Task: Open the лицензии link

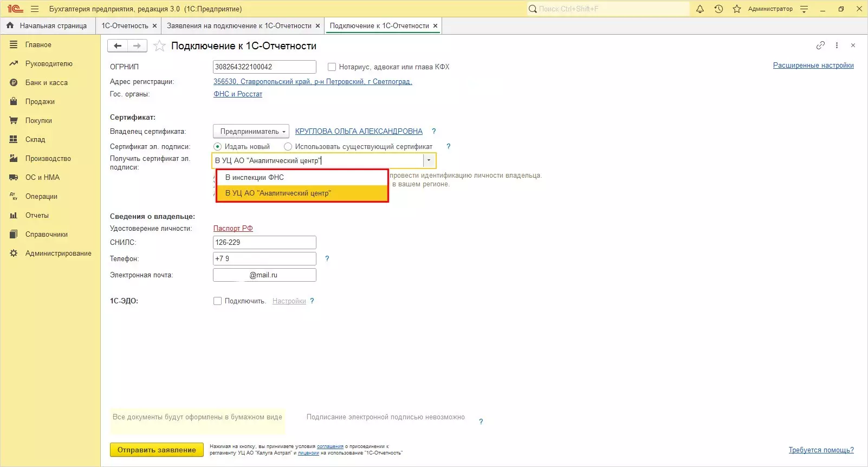Action: [308, 453]
